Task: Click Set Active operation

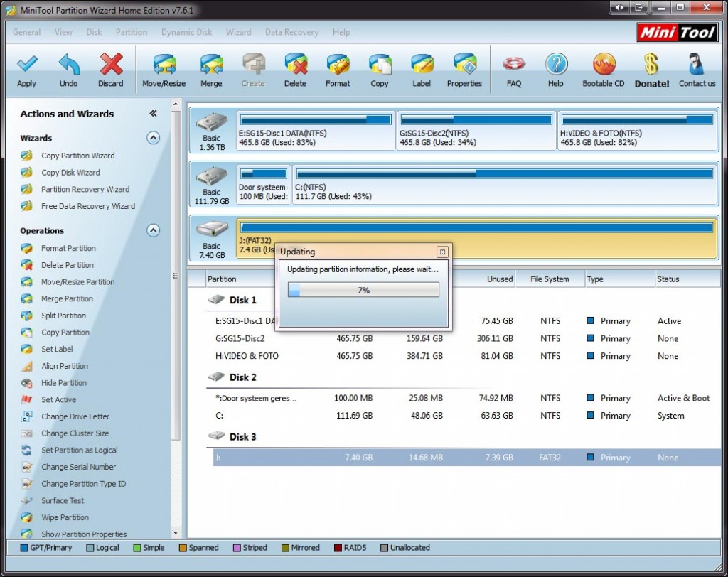Action: point(58,399)
